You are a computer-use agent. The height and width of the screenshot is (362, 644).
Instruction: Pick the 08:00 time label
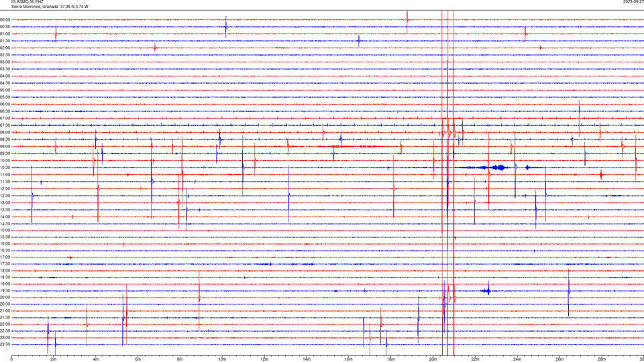coord(5,132)
